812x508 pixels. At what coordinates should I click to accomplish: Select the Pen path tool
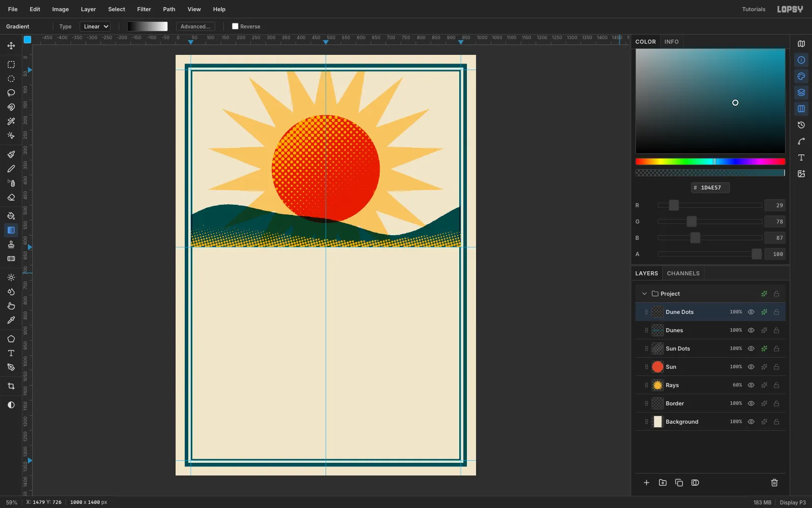click(11, 367)
